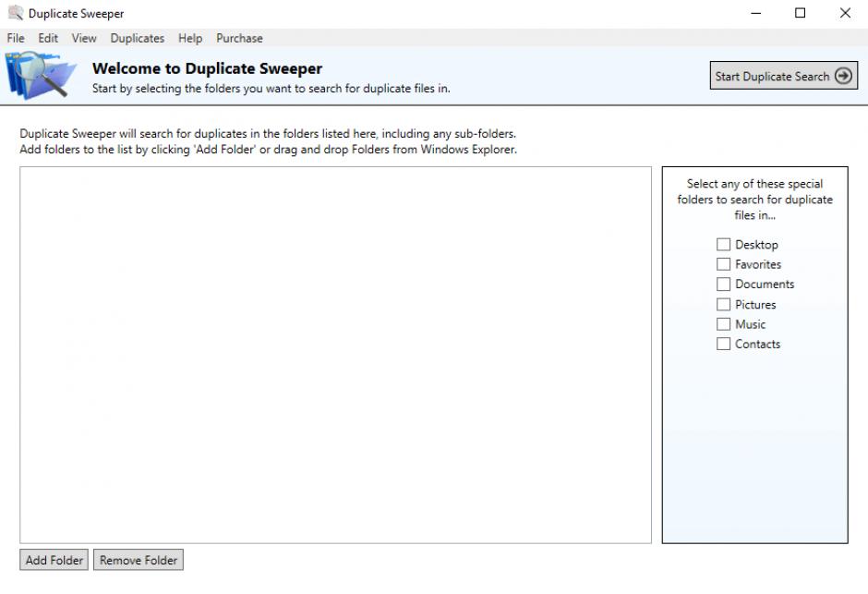Open the Edit menu
This screenshot has width=868, height=594.
pyautogui.click(x=48, y=38)
